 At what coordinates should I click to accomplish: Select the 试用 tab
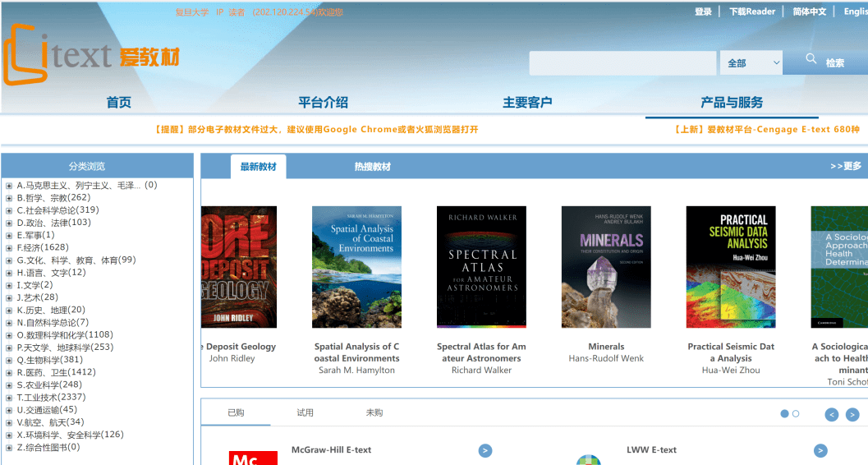305,412
